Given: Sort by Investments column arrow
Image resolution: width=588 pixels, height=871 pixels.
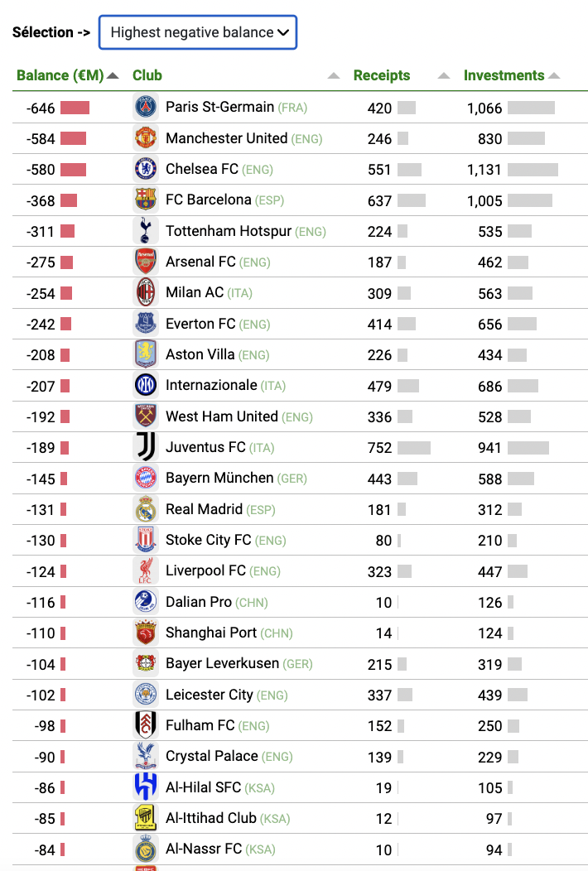Looking at the screenshot, I should [x=553, y=75].
